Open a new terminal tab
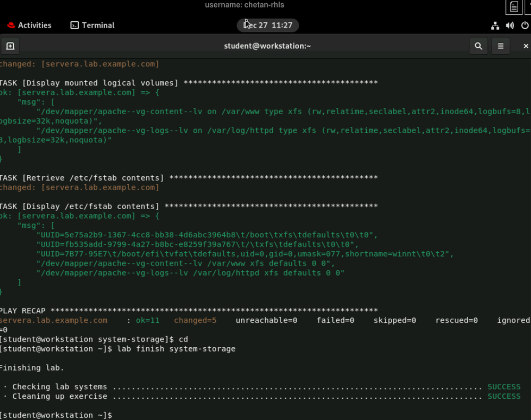Viewport: 531px width, 420px height. click(x=10, y=46)
